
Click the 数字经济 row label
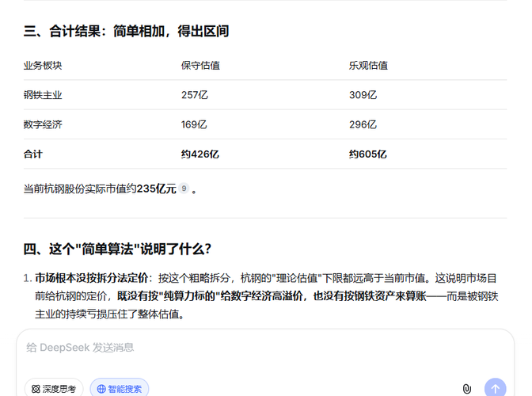click(x=43, y=124)
